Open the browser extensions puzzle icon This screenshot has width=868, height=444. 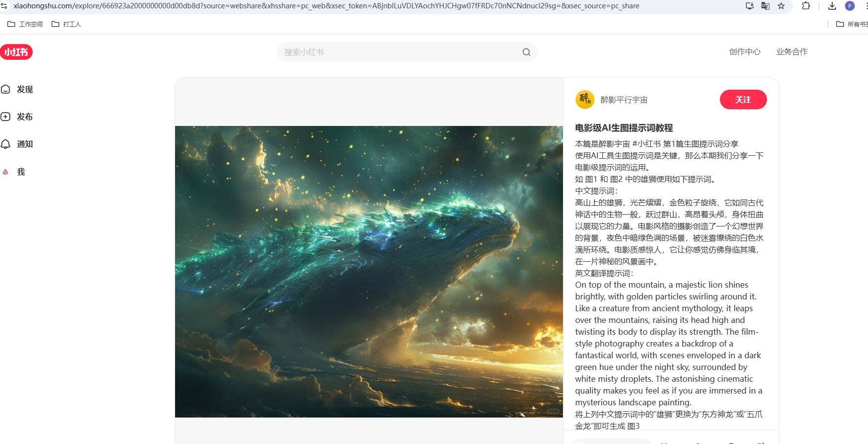point(806,6)
